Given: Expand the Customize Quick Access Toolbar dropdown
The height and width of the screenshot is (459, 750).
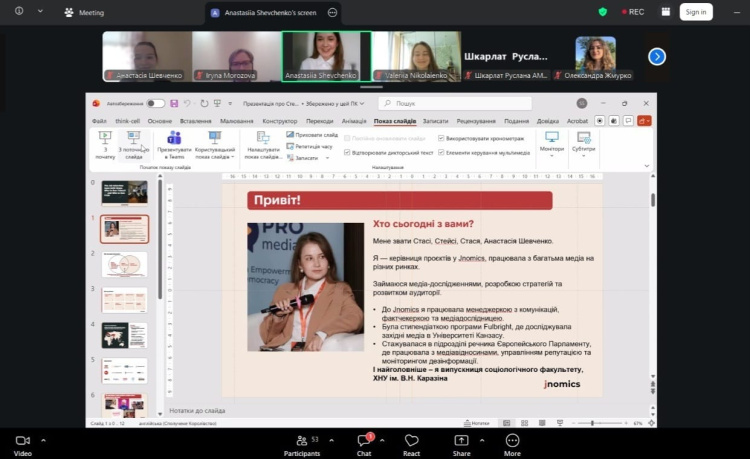Looking at the screenshot, I should coord(230,103).
